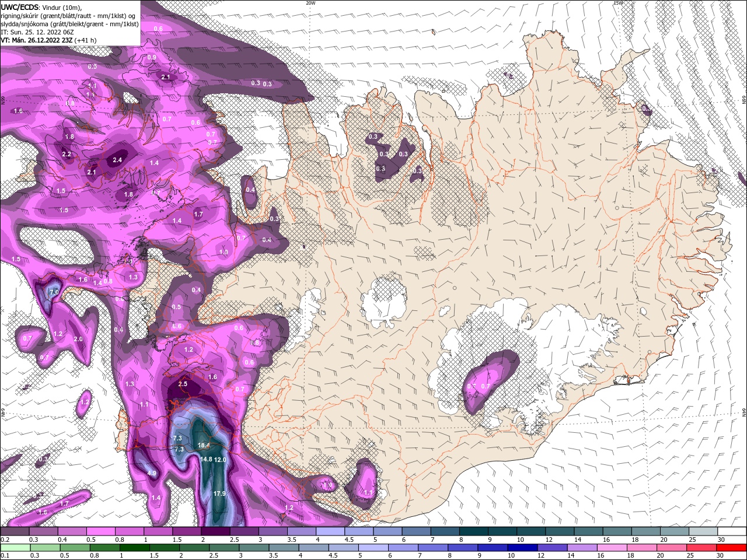The image size is (747, 560).
Task: Click the 2.4 snowfall value
Action: point(117,160)
